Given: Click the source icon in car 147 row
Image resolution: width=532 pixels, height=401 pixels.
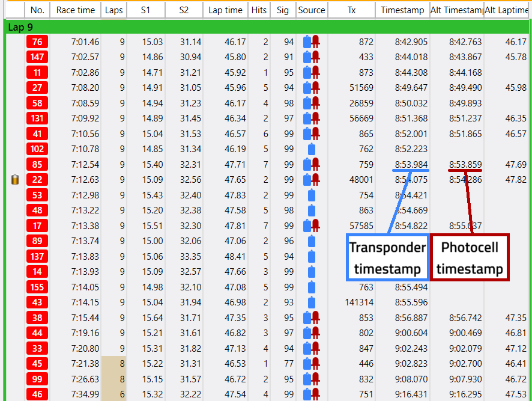Looking at the screenshot, I should click(312, 57).
